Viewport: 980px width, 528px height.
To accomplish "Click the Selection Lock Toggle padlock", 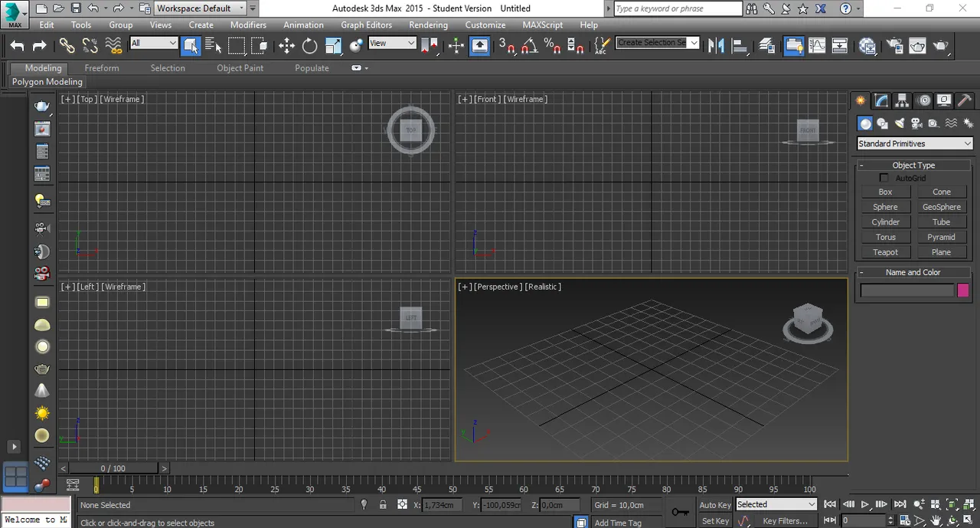I will click(x=381, y=504).
